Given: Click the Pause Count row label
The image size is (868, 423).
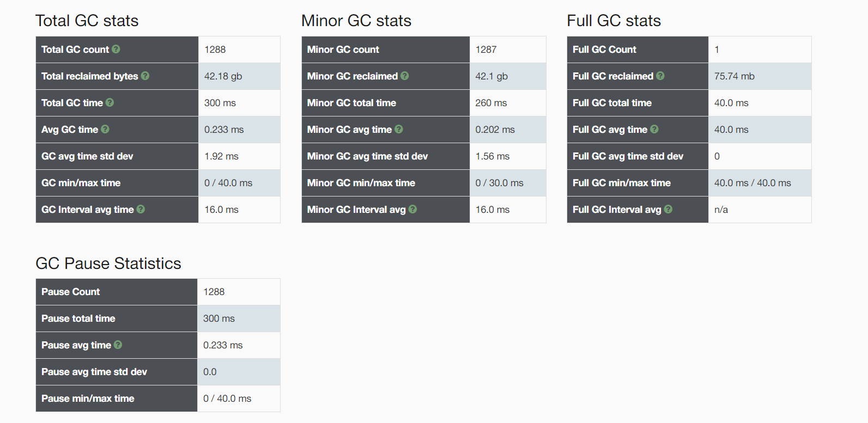Looking at the screenshot, I should pyautogui.click(x=71, y=292).
